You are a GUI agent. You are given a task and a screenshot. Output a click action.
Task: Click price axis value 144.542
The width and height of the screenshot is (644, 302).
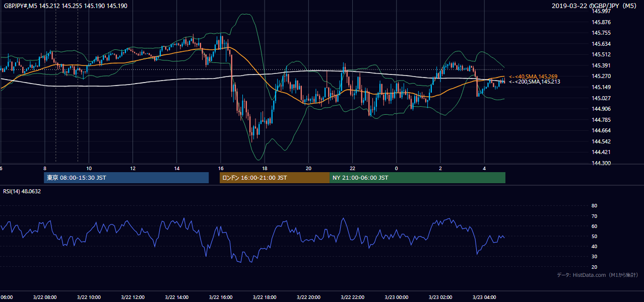pos(601,141)
